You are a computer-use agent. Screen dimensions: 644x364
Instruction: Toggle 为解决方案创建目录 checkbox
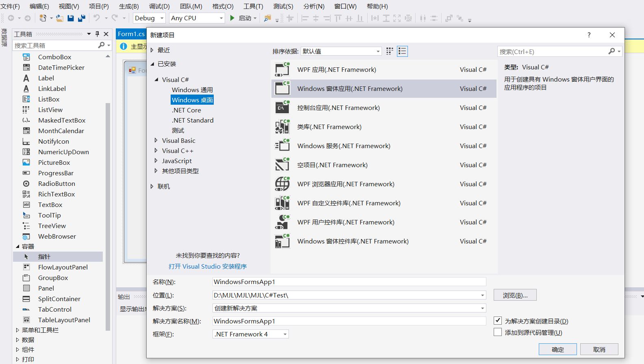point(498,321)
